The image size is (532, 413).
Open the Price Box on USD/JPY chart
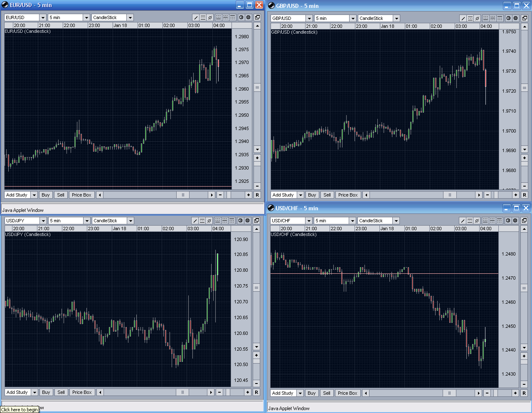coord(82,392)
